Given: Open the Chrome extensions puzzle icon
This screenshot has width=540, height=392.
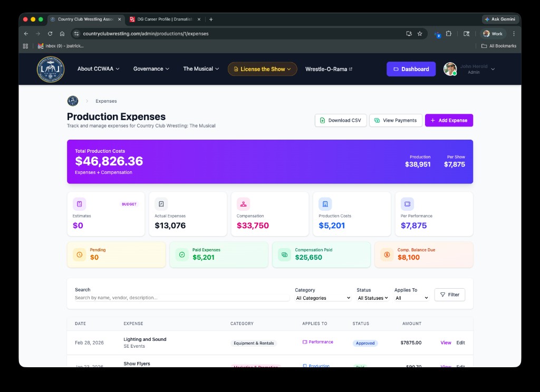Looking at the screenshot, I should click(449, 34).
